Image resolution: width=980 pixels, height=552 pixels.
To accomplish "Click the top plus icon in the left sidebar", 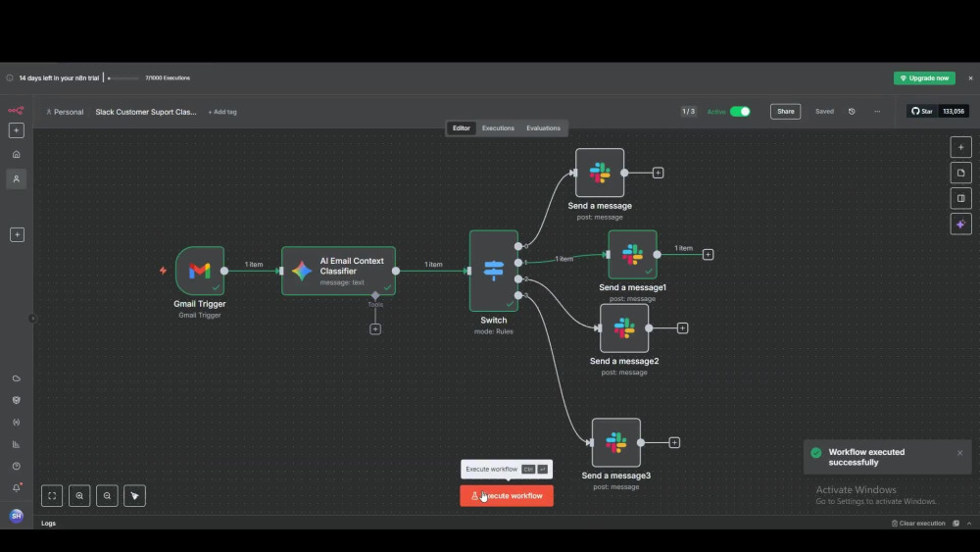I will tap(17, 130).
